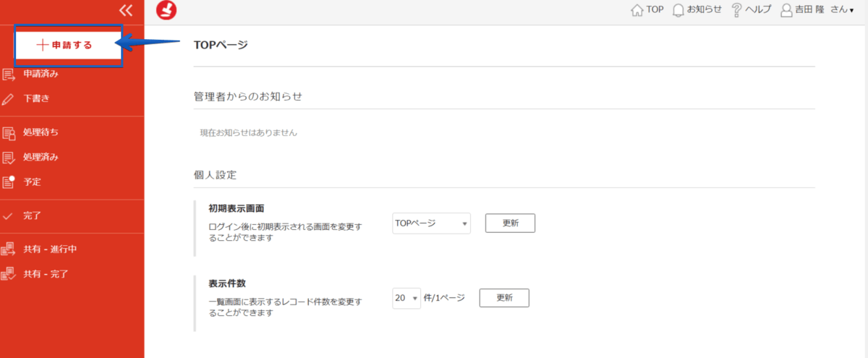Collapse the sidebar with the double chevron
The width and height of the screenshot is (868, 358).
coord(126,10)
